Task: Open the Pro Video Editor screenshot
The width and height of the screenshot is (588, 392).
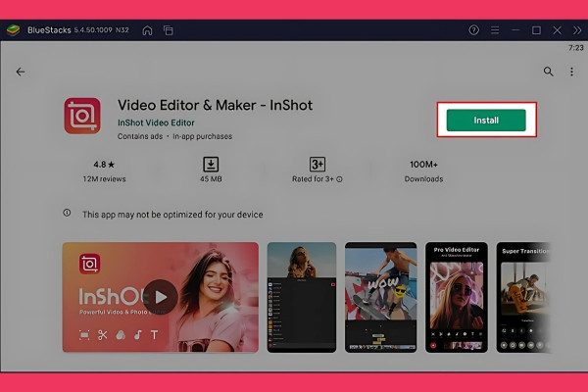Action: [457, 297]
